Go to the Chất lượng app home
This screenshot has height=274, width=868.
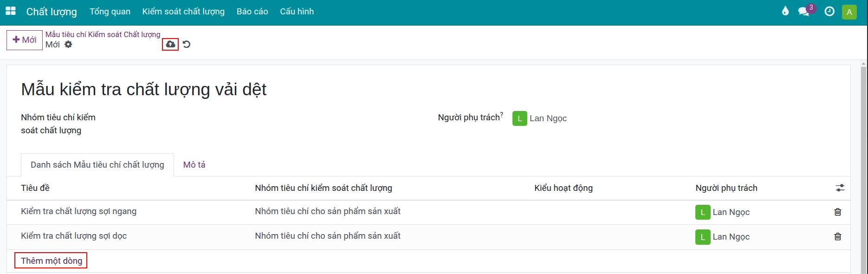52,12
